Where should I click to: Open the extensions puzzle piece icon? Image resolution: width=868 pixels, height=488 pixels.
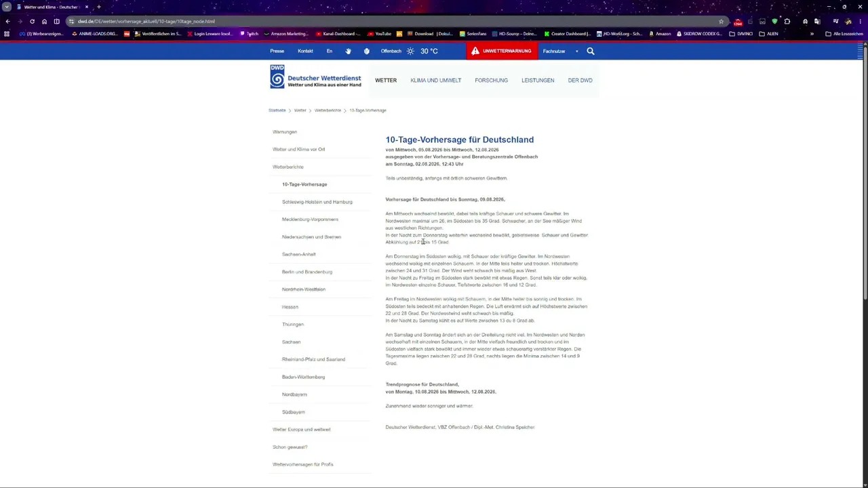pyautogui.click(x=787, y=21)
